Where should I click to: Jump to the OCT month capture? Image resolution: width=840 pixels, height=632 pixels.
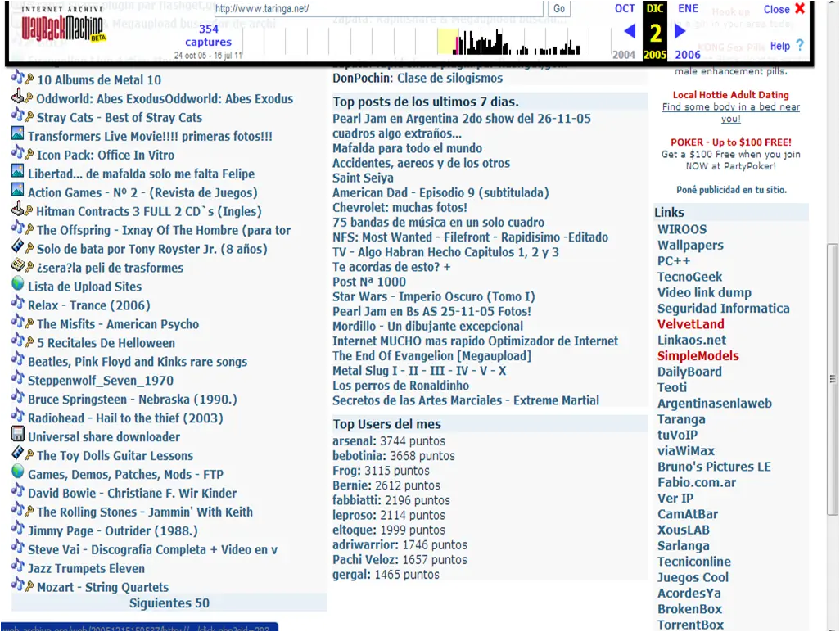625,8
